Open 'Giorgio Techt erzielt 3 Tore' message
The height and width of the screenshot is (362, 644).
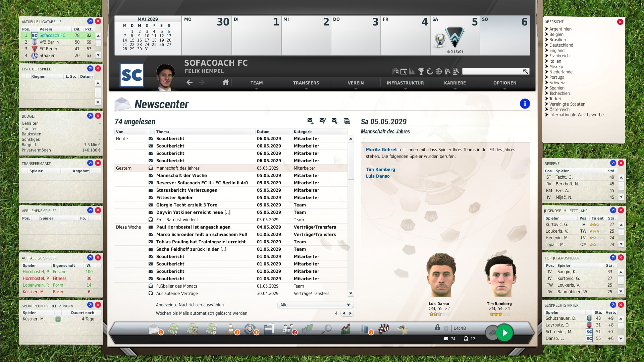[x=231, y=205]
